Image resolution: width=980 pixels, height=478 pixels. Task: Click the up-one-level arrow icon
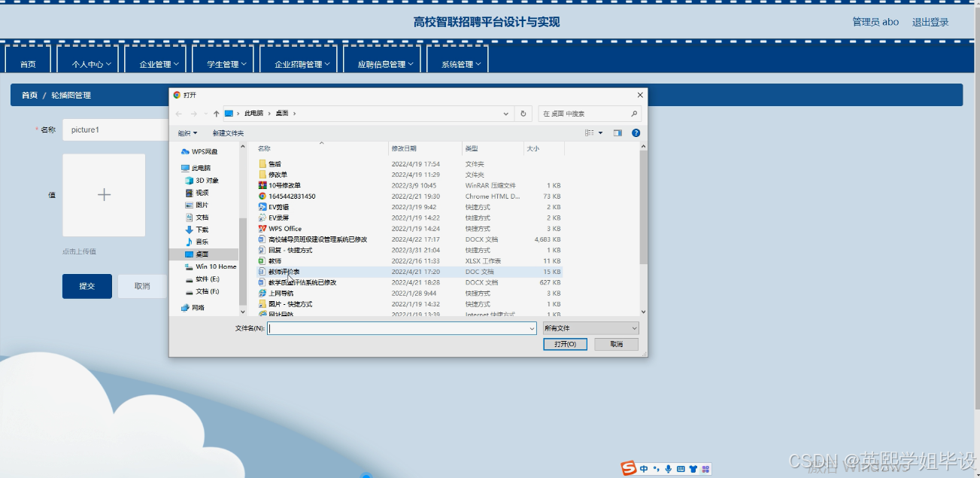tap(217, 114)
